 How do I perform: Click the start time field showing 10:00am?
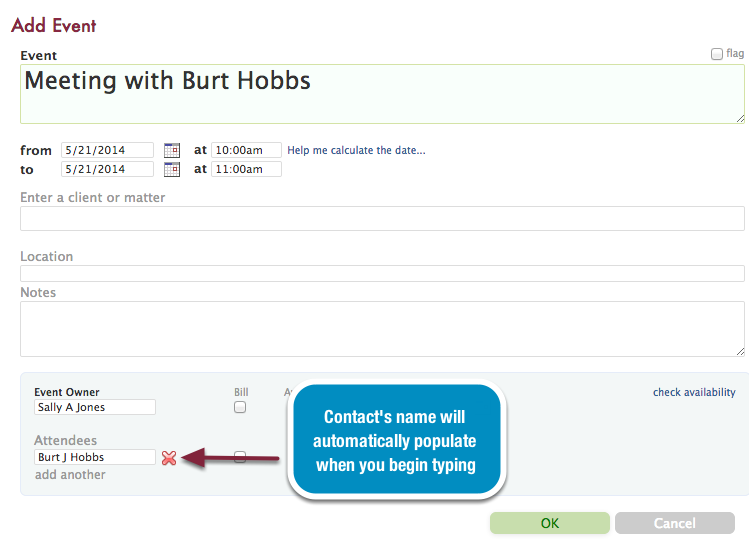[246, 150]
